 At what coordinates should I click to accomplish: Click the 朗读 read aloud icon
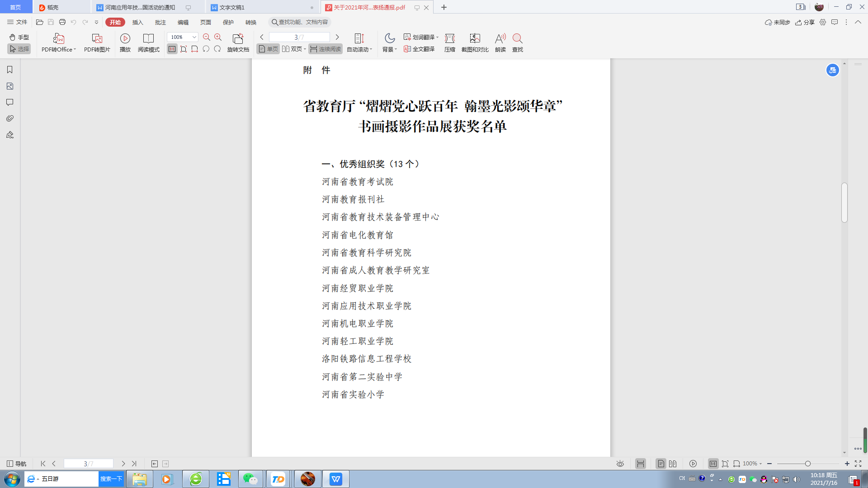[x=500, y=39]
